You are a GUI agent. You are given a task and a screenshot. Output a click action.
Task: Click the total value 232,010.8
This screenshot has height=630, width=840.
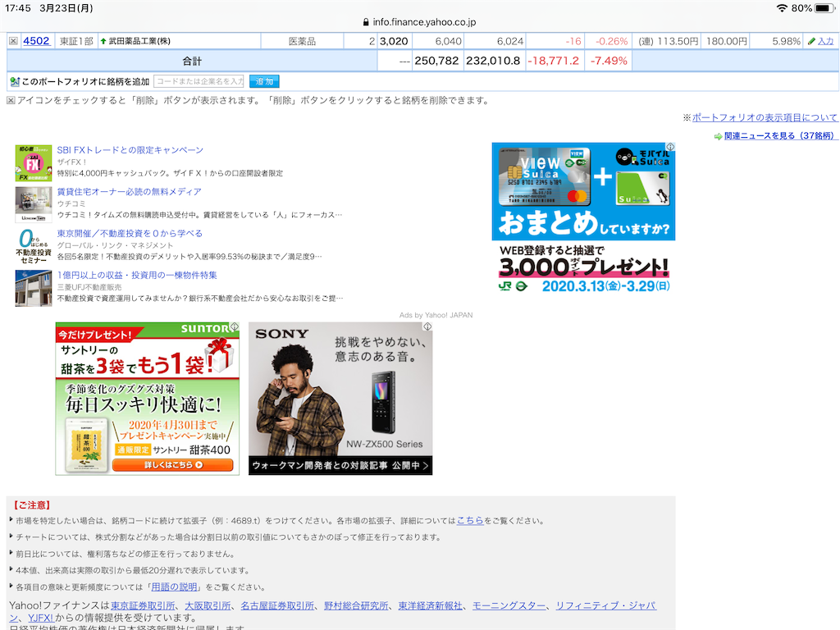(x=493, y=61)
